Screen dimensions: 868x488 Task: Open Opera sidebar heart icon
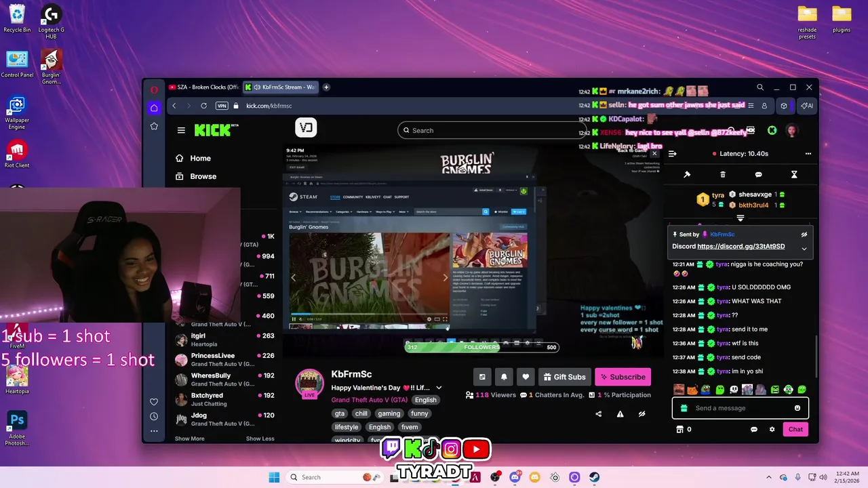coord(154,402)
